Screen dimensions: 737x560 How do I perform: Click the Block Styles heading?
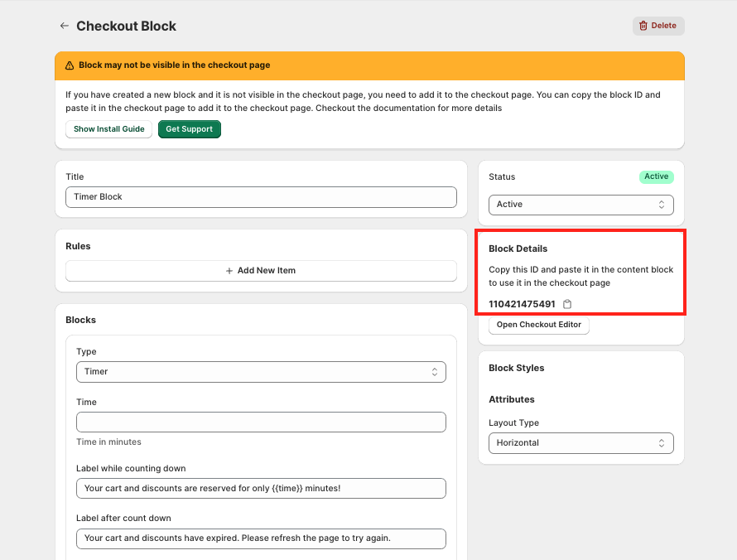517,368
